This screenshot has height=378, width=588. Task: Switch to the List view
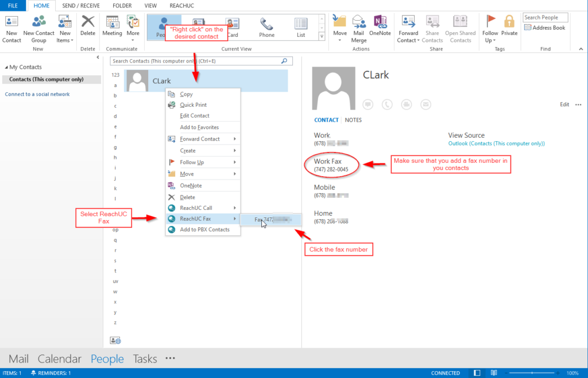tap(301, 28)
